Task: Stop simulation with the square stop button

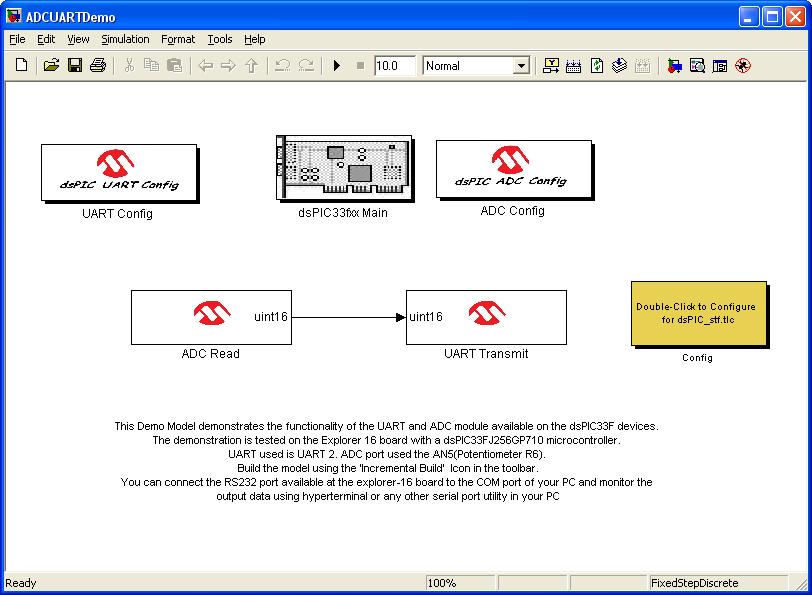Action: pos(360,66)
